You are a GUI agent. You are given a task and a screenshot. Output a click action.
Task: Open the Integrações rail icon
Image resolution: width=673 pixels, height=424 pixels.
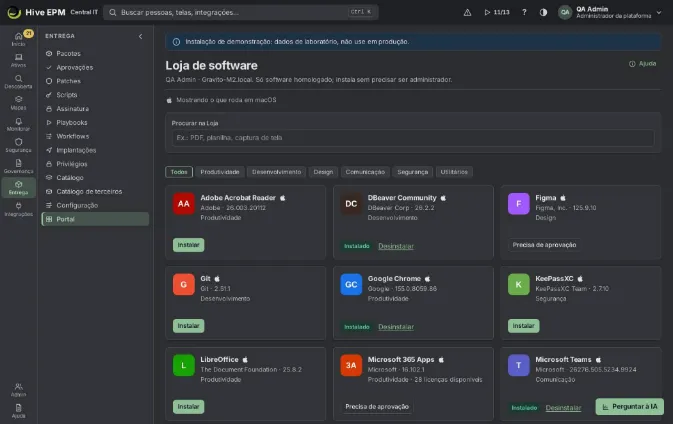coord(18,209)
